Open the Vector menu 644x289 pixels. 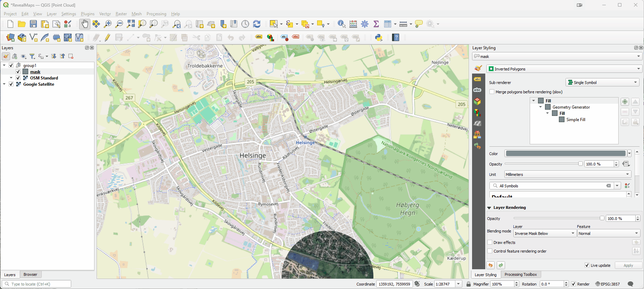[x=105, y=14]
